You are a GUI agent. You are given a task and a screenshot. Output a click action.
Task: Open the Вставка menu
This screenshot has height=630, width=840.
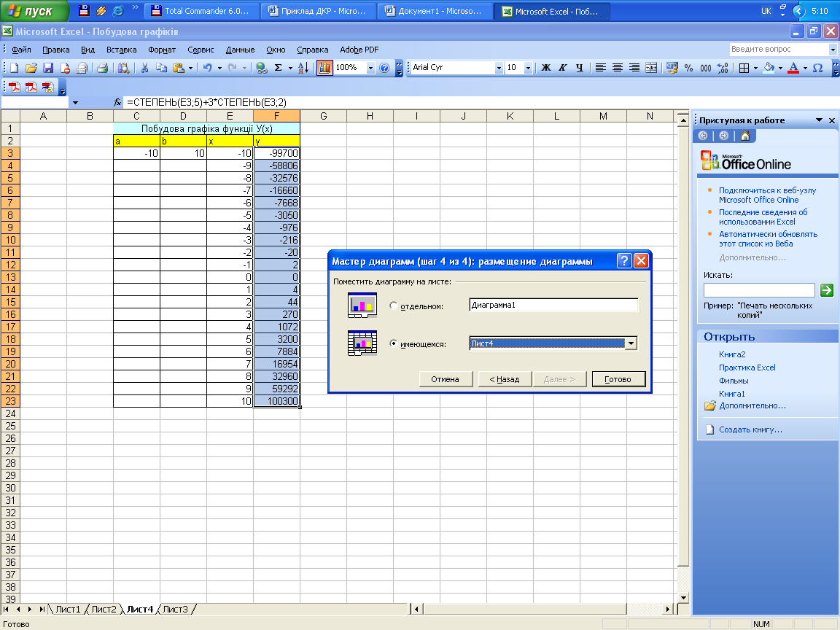[122, 50]
